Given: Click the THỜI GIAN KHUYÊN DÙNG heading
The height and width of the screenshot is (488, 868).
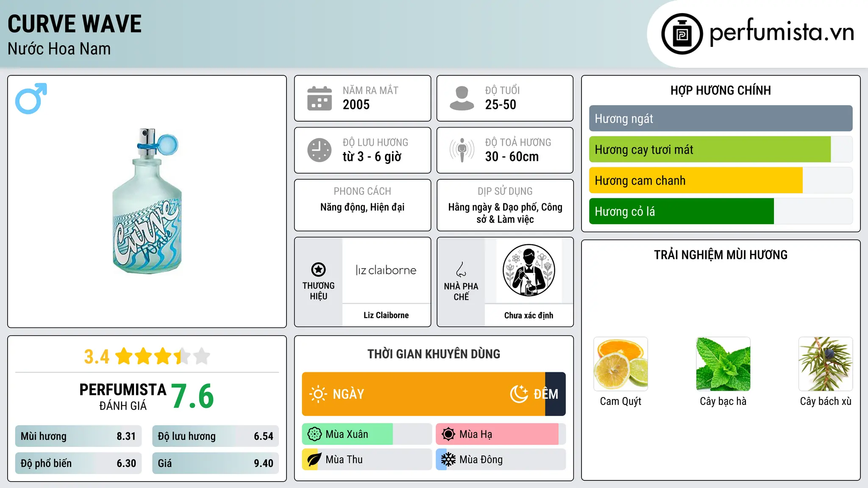Looking at the screenshot, I should click(434, 354).
